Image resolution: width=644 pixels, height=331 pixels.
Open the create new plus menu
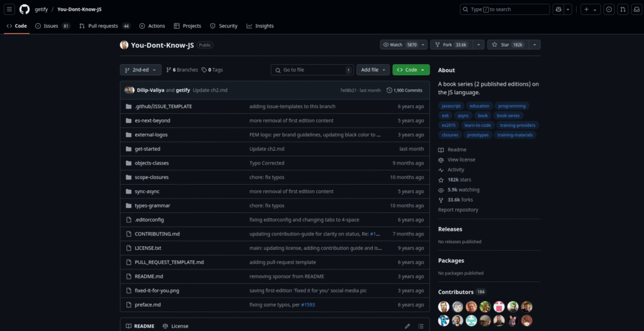[x=590, y=9]
